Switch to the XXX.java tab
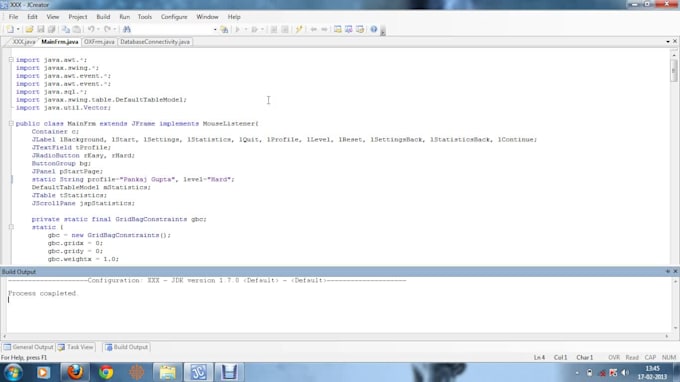 click(23, 42)
